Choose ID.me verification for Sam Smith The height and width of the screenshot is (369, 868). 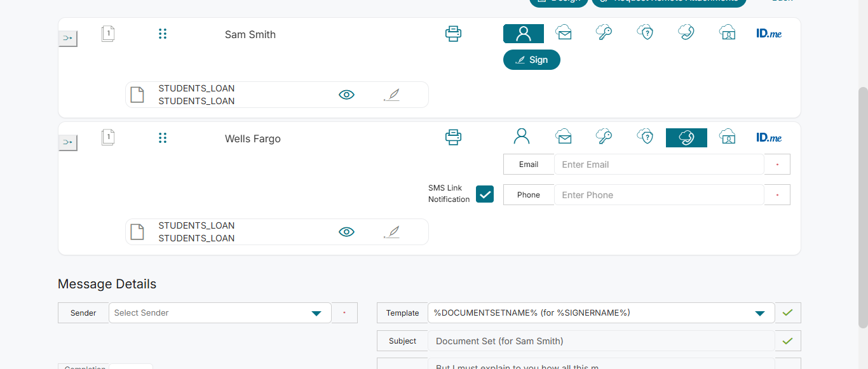[x=769, y=34]
